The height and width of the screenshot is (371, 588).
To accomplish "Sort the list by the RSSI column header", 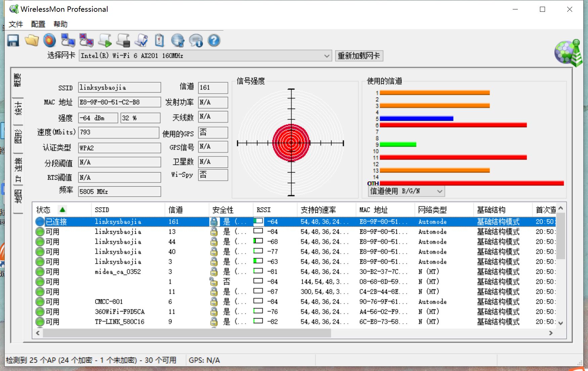I will pyautogui.click(x=275, y=210).
